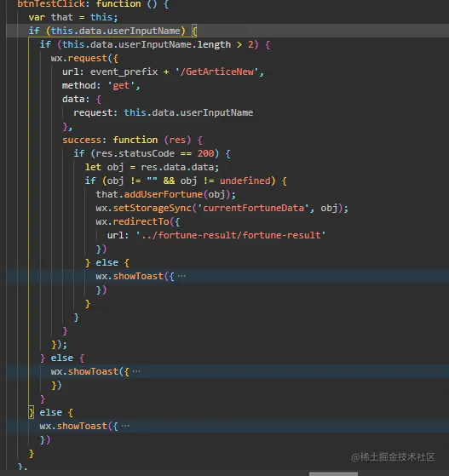Viewport: 449px width, 476px height.
Task: Click 'setStorageSync' method name
Action: 153,208
